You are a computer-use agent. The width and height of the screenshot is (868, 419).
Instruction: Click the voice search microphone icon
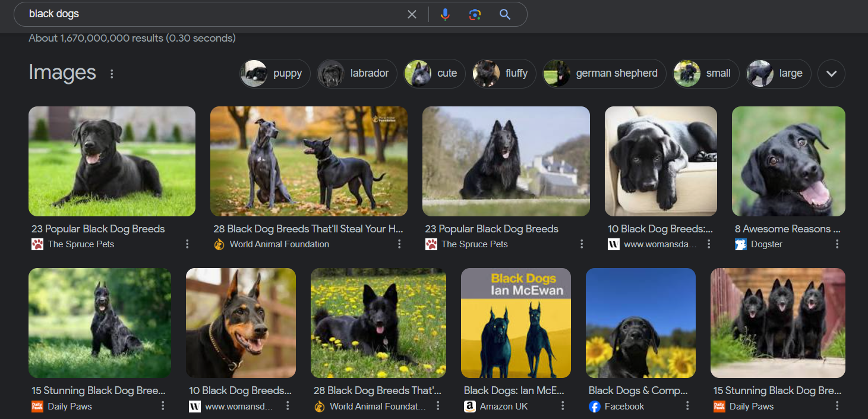pos(445,14)
